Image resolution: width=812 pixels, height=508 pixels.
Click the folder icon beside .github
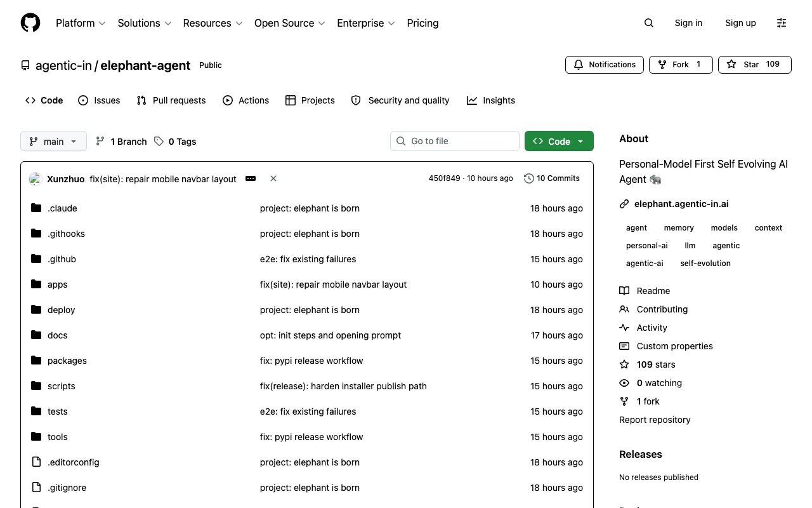pos(36,258)
